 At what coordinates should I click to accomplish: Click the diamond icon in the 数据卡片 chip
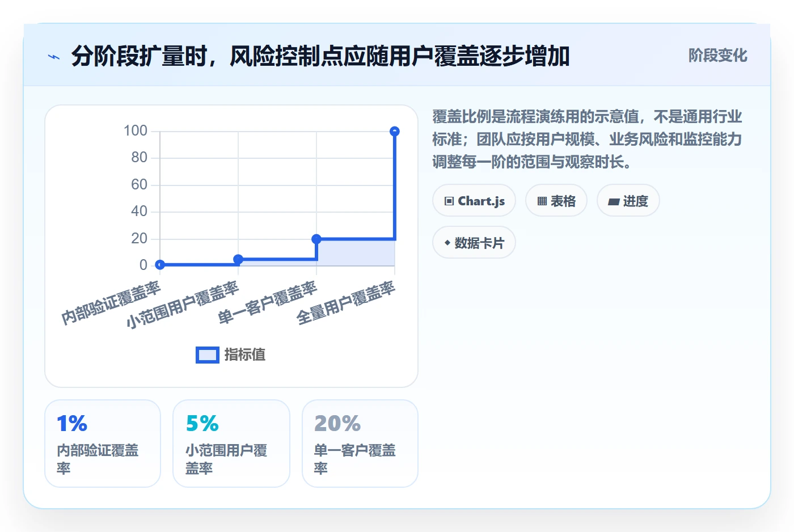click(x=447, y=243)
